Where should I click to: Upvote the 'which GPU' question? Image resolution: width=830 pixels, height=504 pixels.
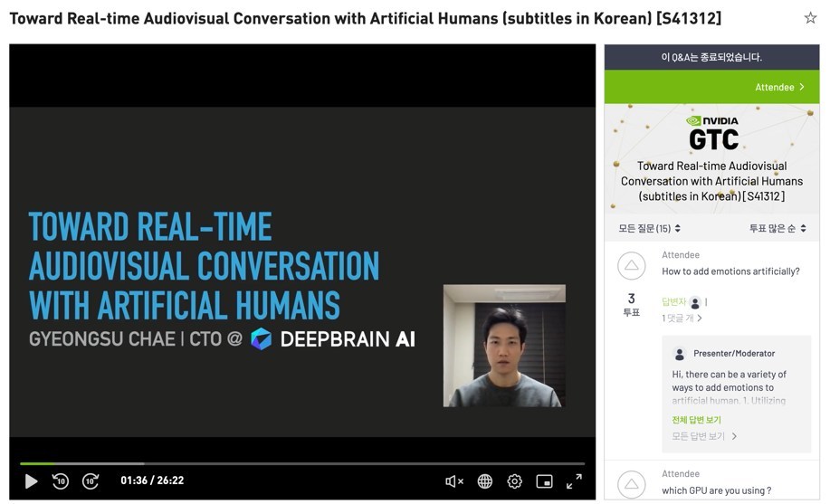click(631, 483)
